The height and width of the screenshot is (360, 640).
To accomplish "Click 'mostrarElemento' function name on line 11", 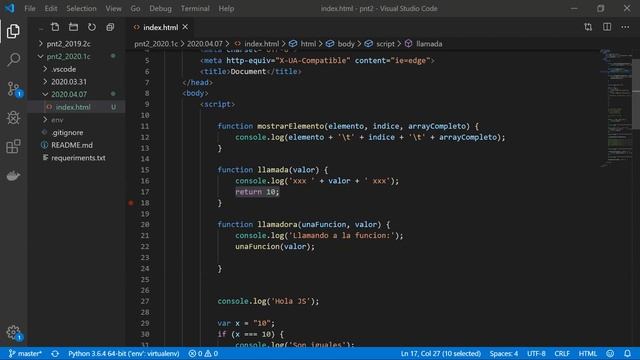I will coord(291,126).
